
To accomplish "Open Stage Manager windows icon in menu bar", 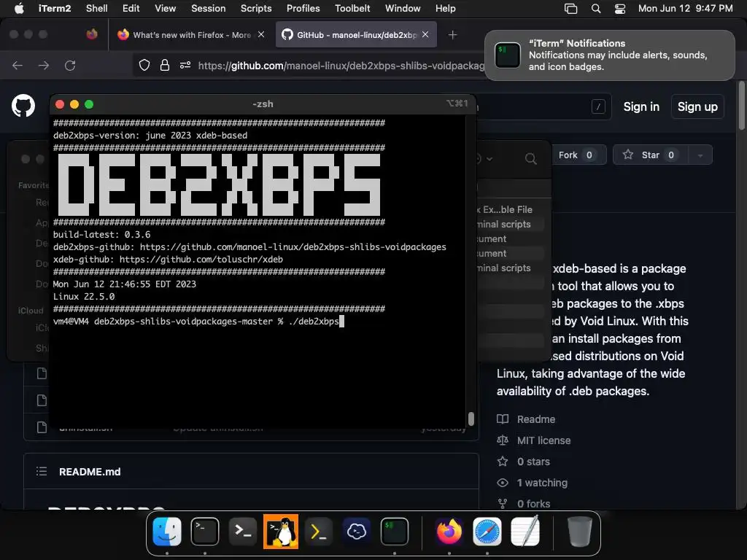I will [570, 9].
